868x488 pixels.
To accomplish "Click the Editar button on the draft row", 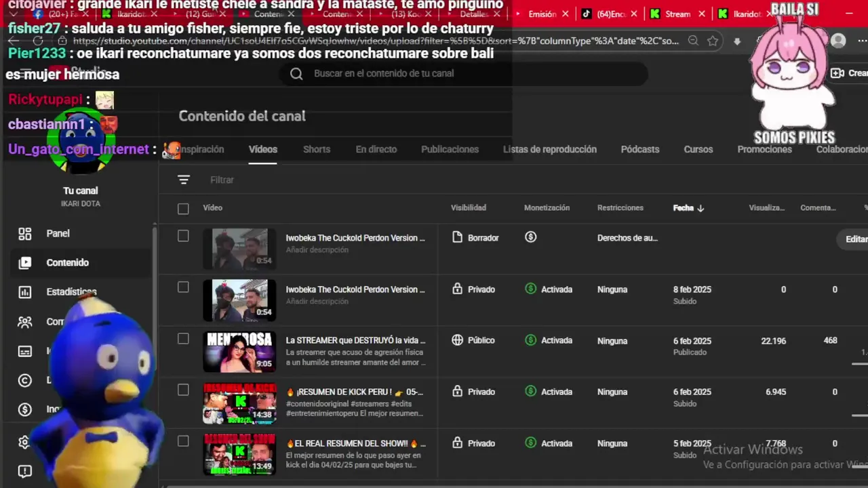I will pyautogui.click(x=854, y=239).
